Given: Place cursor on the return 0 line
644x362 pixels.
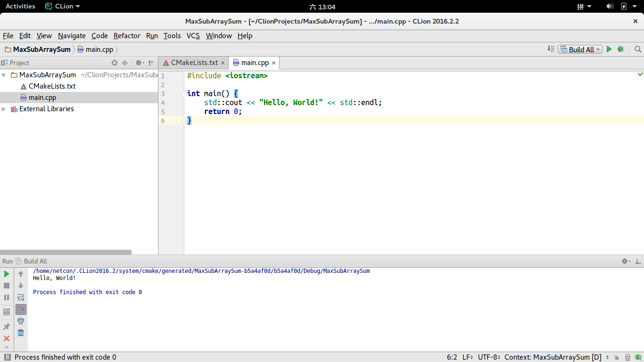Looking at the screenshot, I should click(223, 112).
